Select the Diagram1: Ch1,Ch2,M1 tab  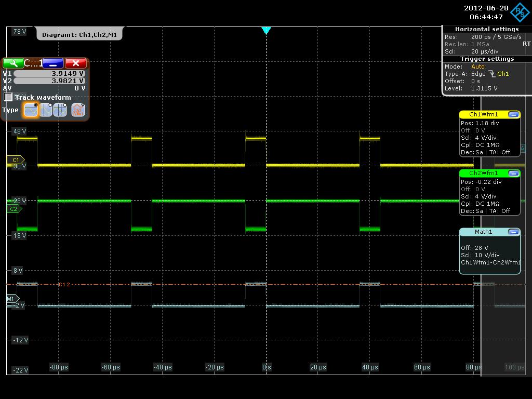point(79,35)
